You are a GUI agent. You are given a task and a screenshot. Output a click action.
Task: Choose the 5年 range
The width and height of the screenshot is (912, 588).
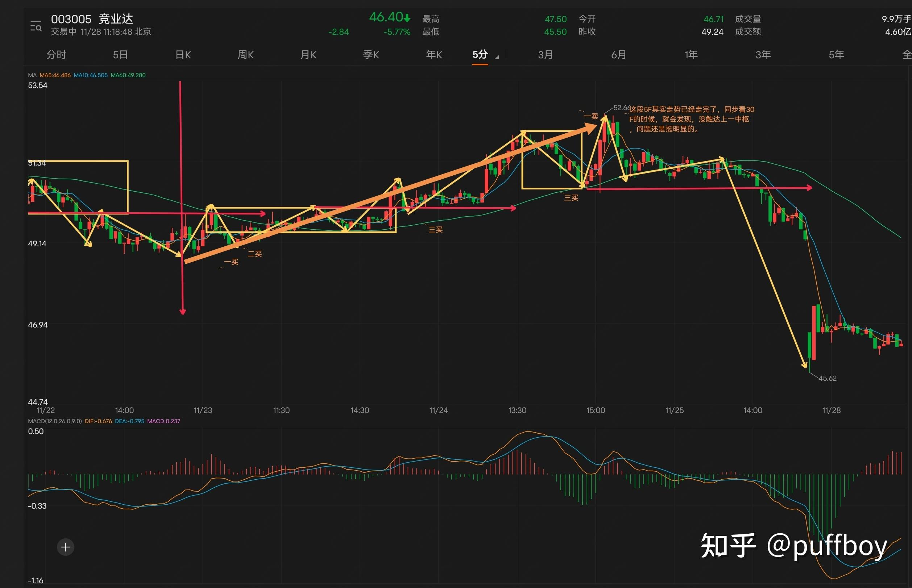[836, 55]
